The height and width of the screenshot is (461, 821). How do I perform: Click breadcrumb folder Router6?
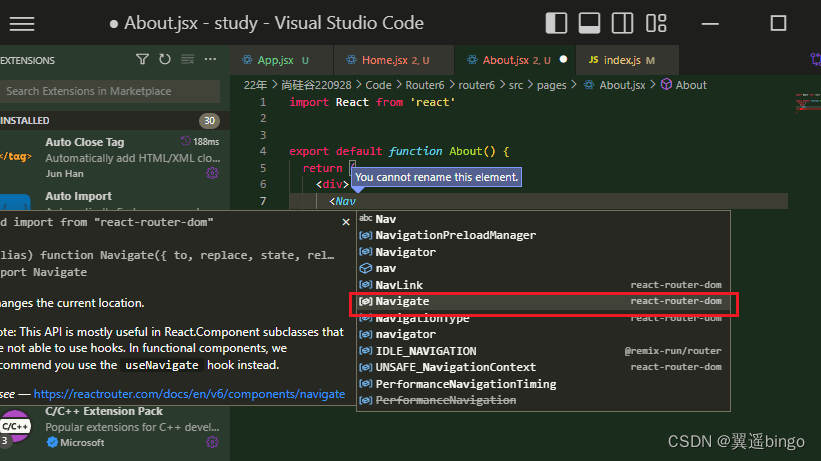point(425,85)
